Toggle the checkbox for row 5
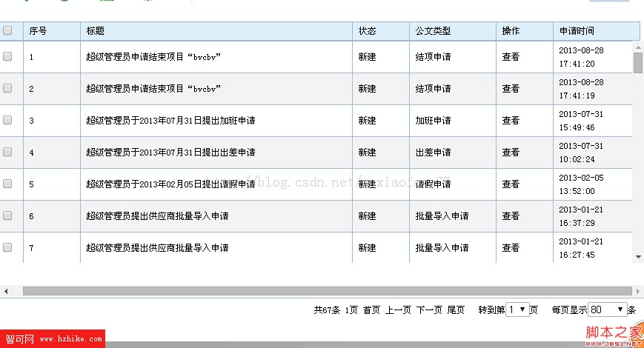 pos(7,184)
